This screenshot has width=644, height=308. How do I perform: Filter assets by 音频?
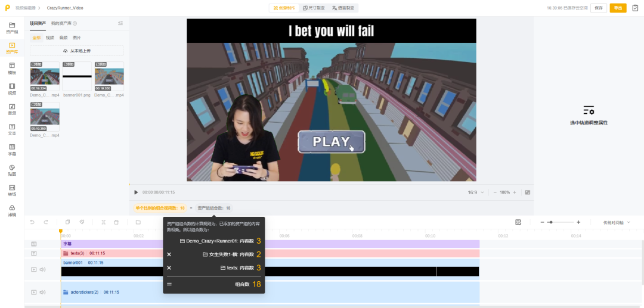(x=63, y=38)
